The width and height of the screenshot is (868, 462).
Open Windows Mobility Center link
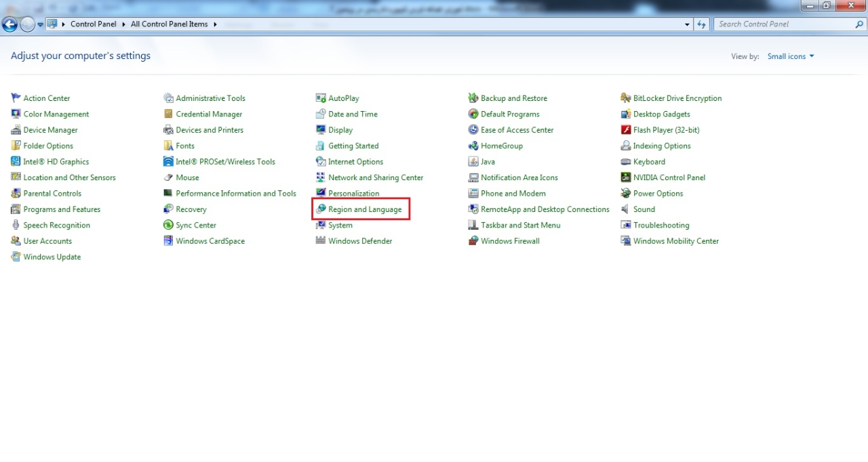point(676,241)
